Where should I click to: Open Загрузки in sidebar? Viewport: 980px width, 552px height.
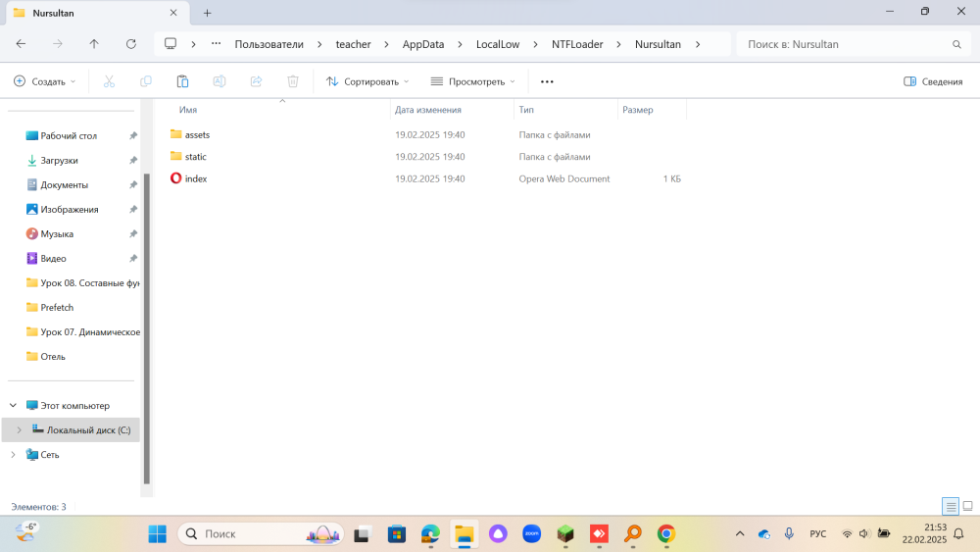(x=60, y=161)
